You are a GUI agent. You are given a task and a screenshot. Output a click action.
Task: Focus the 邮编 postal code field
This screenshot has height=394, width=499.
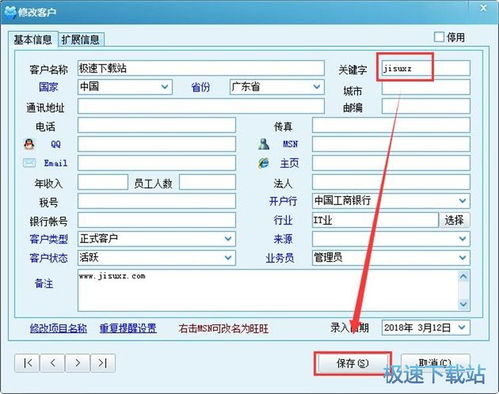click(x=426, y=106)
